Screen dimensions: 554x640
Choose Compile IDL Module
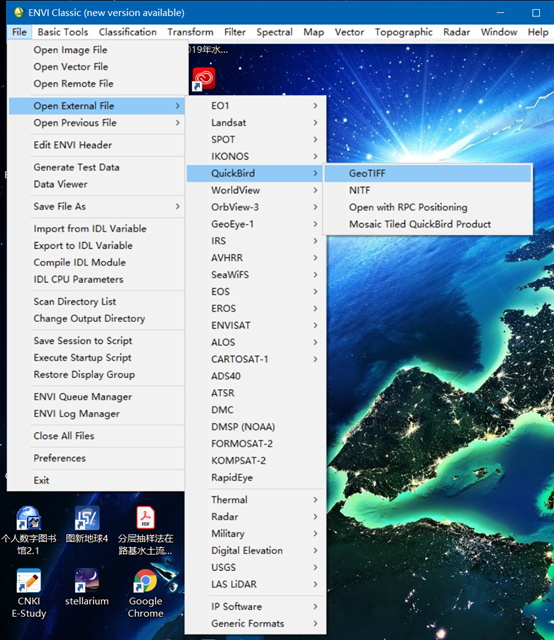(x=97, y=262)
